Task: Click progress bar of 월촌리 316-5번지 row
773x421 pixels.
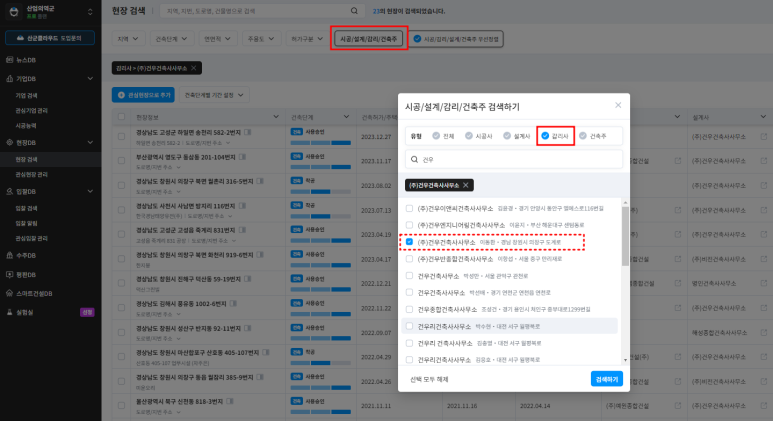Action: (320, 191)
